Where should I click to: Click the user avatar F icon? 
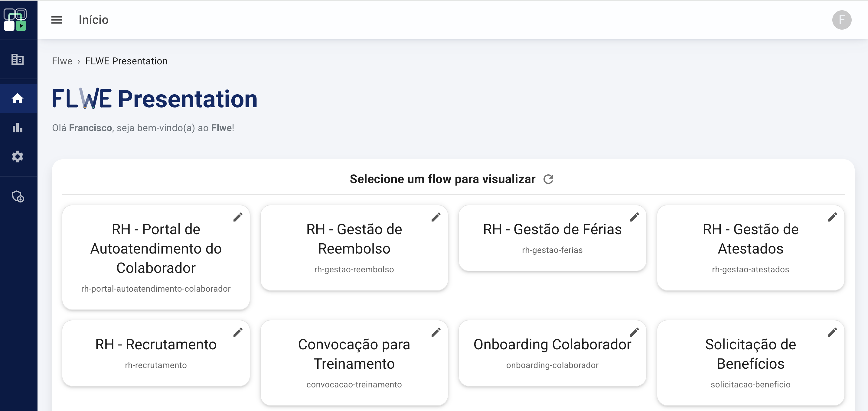point(842,20)
